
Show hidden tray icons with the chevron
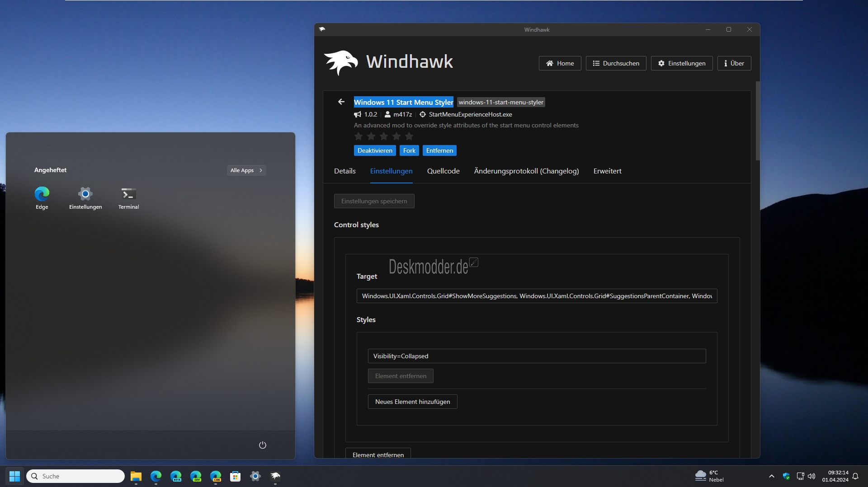772,476
